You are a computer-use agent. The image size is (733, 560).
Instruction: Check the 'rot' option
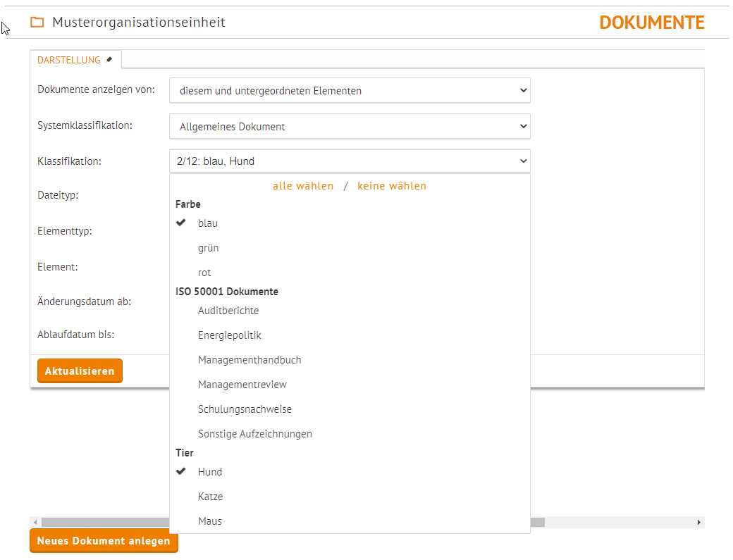[x=350, y=273]
